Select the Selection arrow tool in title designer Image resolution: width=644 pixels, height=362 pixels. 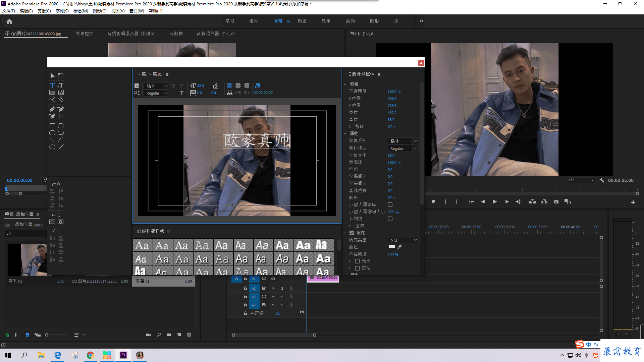tap(52, 75)
